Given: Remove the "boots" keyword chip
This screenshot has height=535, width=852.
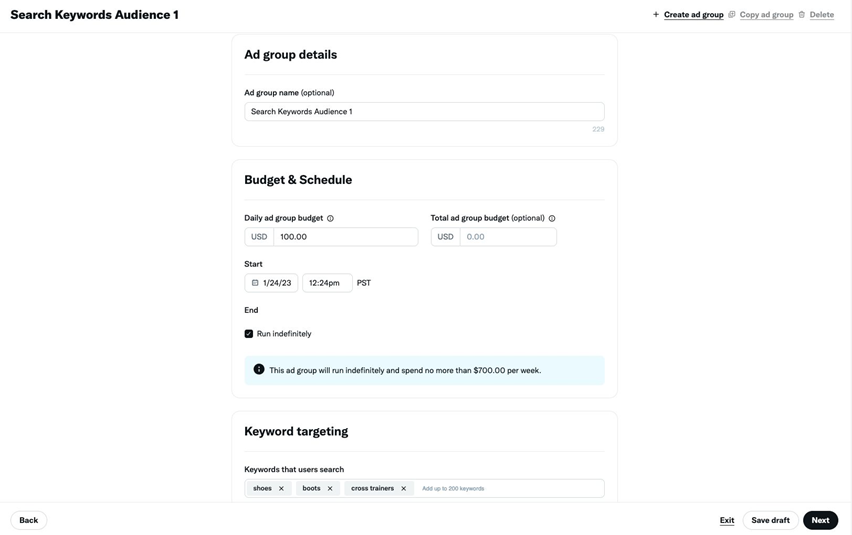Looking at the screenshot, I should click(330, 489).
